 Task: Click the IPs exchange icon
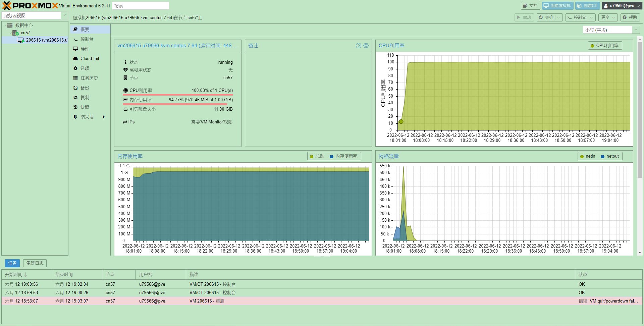[125, 122]
